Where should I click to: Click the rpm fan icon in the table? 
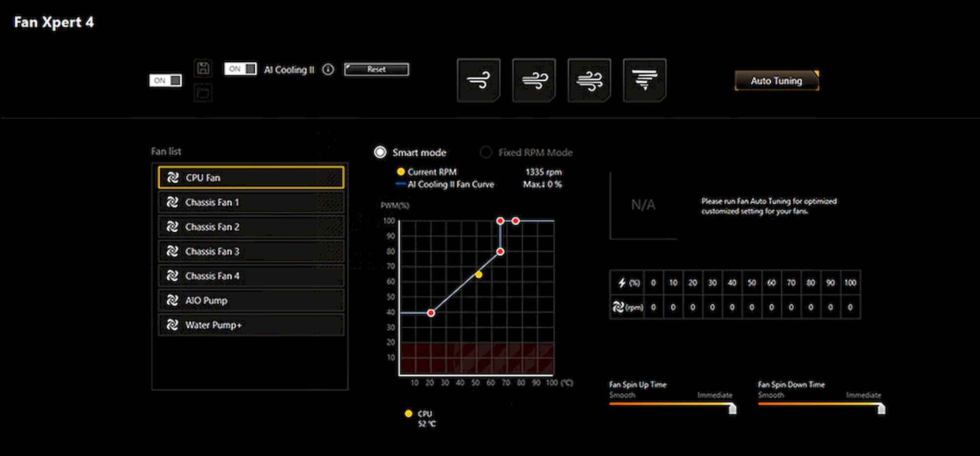[x=618, y=307]
